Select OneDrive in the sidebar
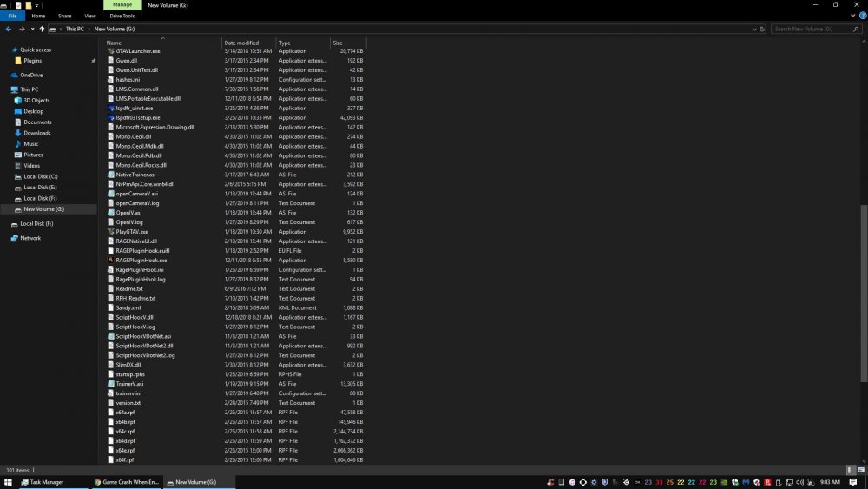Image resolution: width=868 pixels, height=489 pixels. [x=31, y=76]
